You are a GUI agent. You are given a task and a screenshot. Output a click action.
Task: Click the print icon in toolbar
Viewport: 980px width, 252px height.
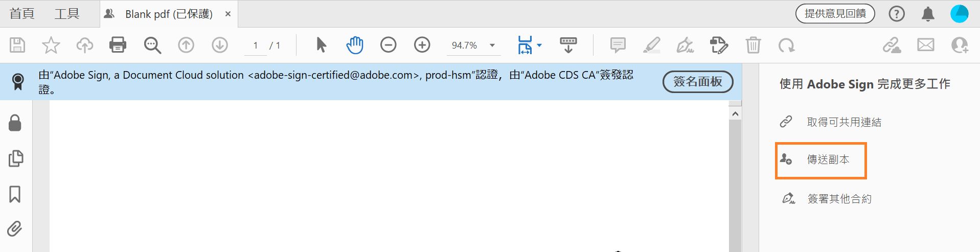click(118, 45)
